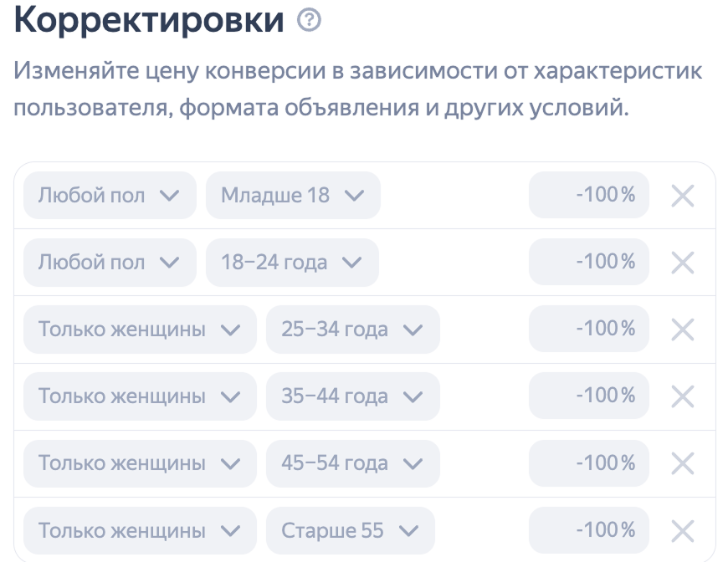
Task: Expand the Старше 55 age dropdown
Action: 351,530
